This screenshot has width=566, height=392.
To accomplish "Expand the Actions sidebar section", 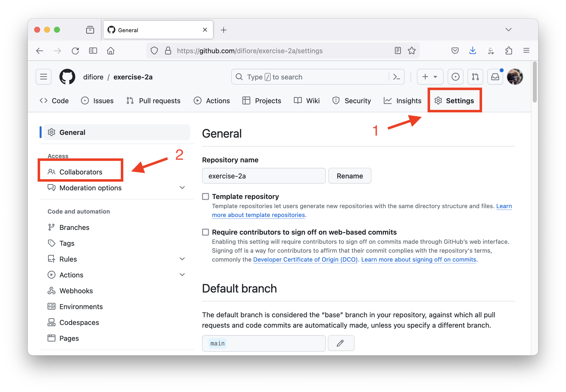I will tap(182, 275).
